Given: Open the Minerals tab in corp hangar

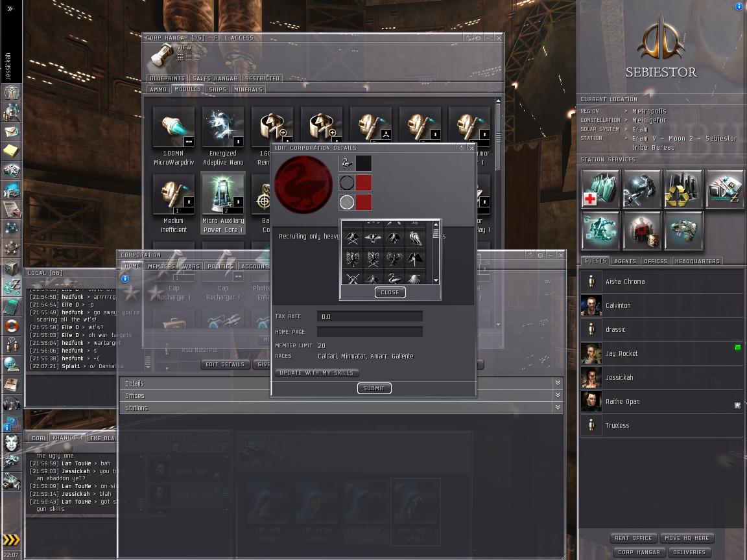Looking at the screenshot, I should (x=248, y=89).
